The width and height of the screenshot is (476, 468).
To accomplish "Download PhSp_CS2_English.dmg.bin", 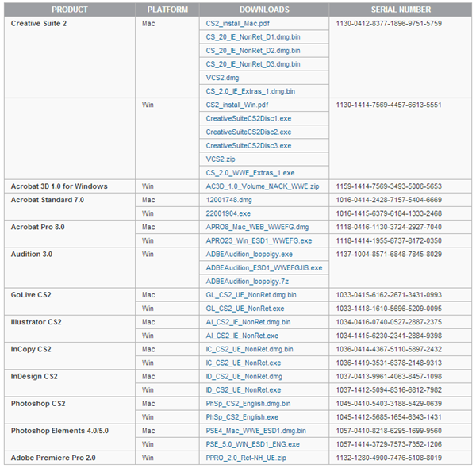I will pyautogui.click(x=248, y=404).
